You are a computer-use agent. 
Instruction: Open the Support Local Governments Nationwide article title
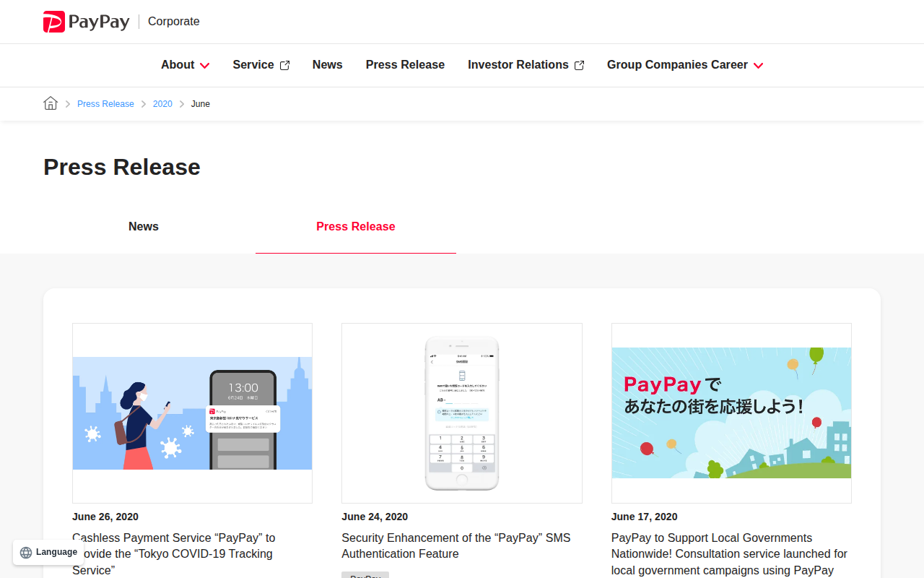[x=729, y=554]
